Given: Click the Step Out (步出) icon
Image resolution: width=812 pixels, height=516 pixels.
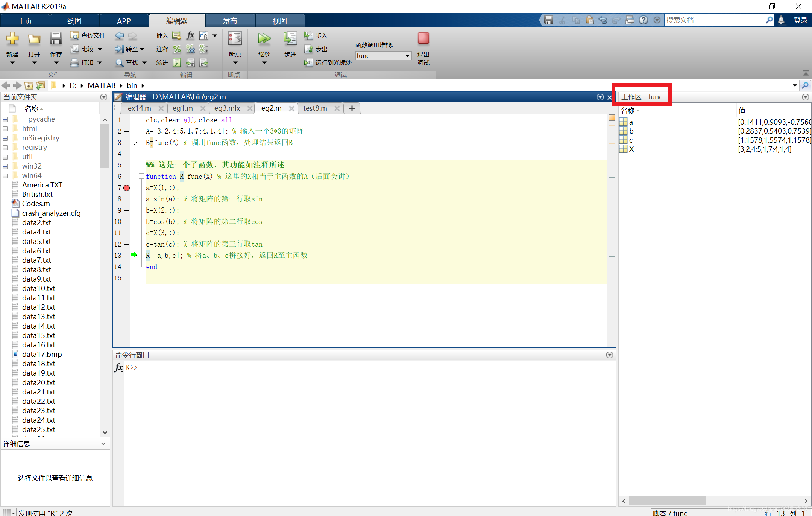Looking at the screenshot, I should coord(308,49).
